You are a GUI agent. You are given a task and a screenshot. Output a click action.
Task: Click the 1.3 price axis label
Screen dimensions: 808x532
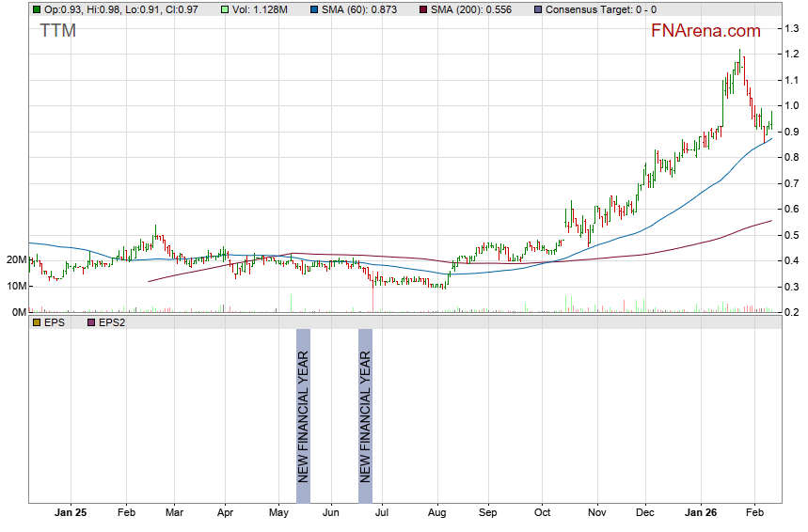tap(792, 28)
